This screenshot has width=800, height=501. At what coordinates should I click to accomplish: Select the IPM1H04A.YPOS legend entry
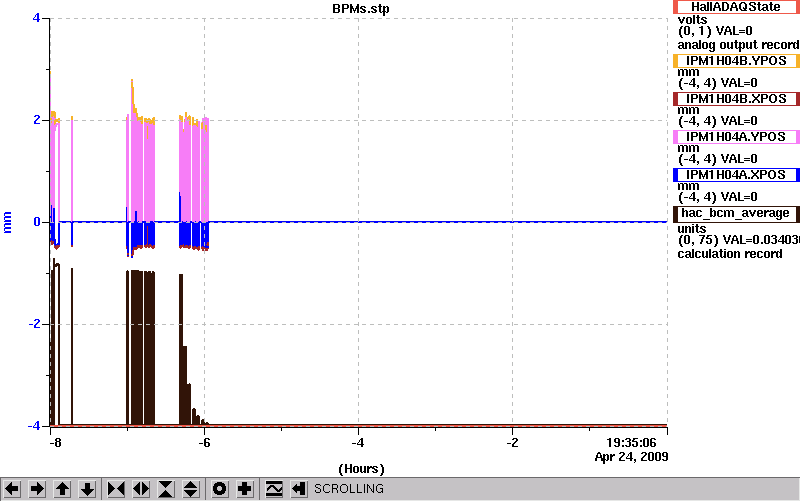736,137
